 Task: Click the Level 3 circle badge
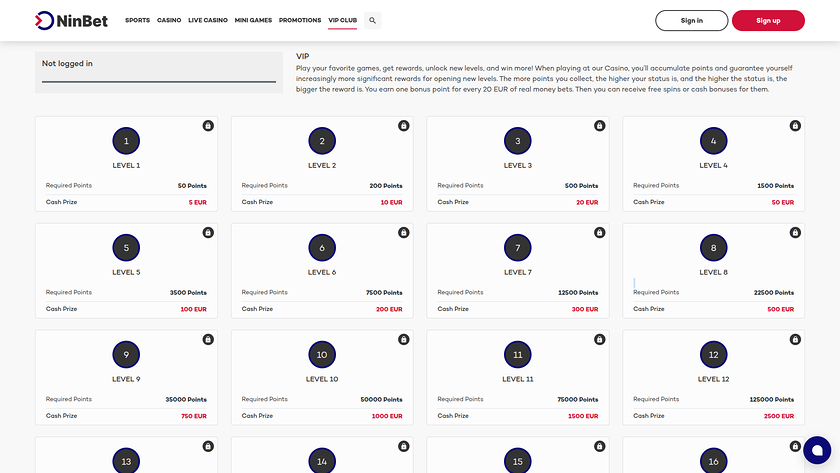518,141
